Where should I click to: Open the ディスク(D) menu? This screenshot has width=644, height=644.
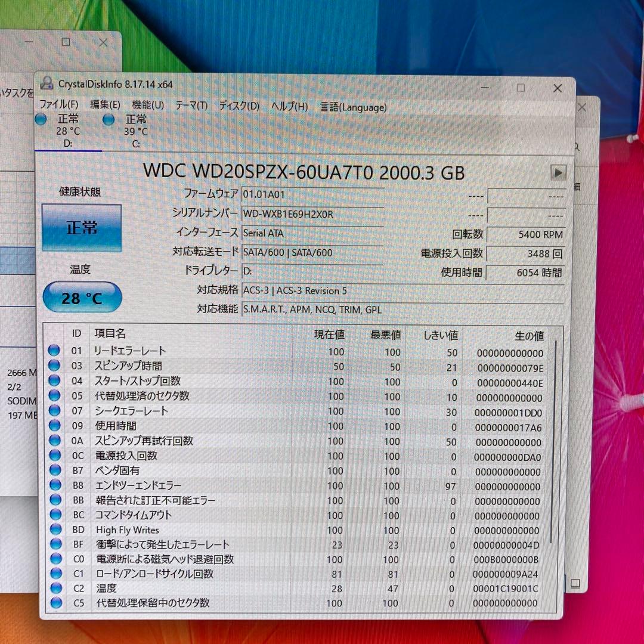coord(237,106)
